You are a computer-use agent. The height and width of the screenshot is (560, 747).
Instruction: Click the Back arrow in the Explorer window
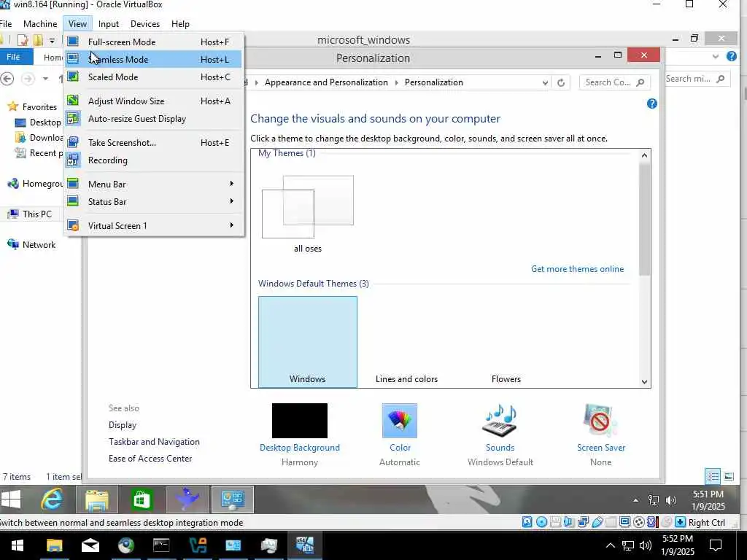[x=7, y=79]
